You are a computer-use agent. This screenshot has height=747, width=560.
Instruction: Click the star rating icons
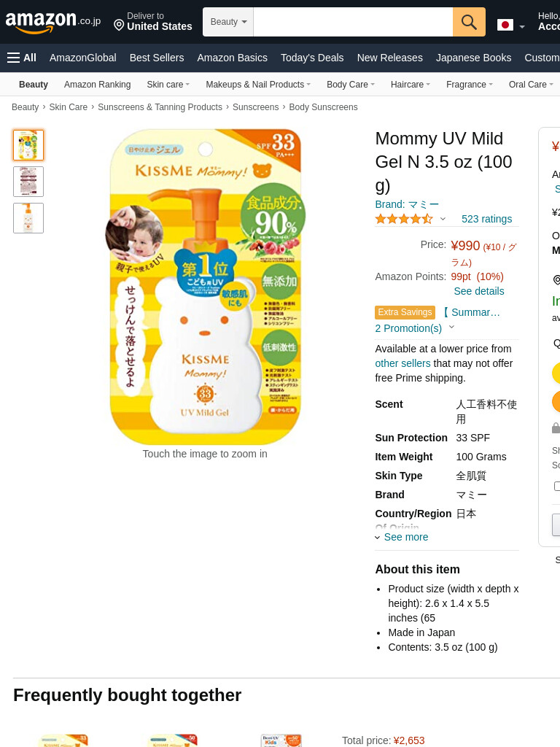click(x=404, y=219)
